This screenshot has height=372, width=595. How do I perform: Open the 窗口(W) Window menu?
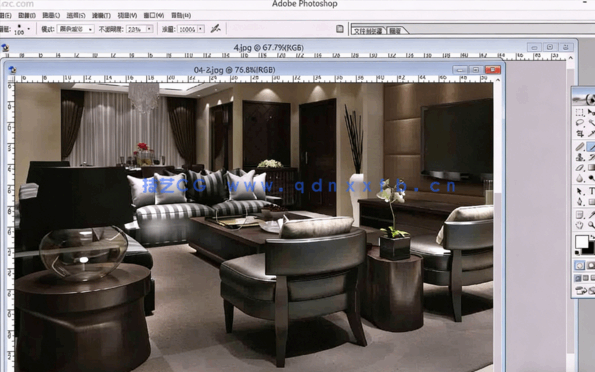154,16
